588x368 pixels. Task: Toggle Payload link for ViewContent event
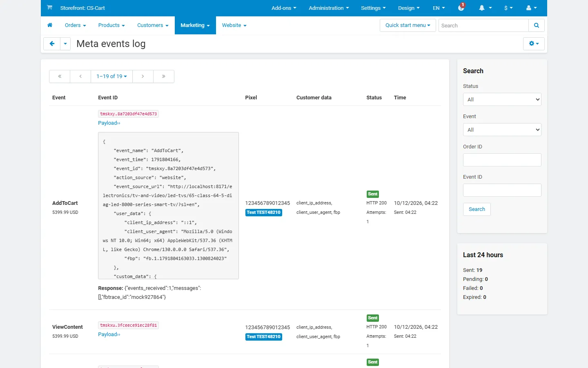[x=109, y=334]
